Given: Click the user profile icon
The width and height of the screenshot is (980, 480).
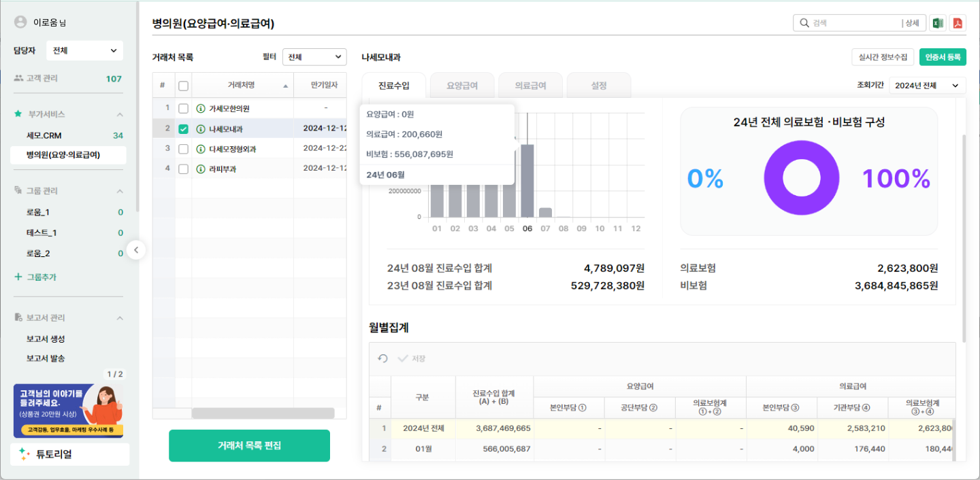Looking at the screenshot, I should tap(20, 22).
